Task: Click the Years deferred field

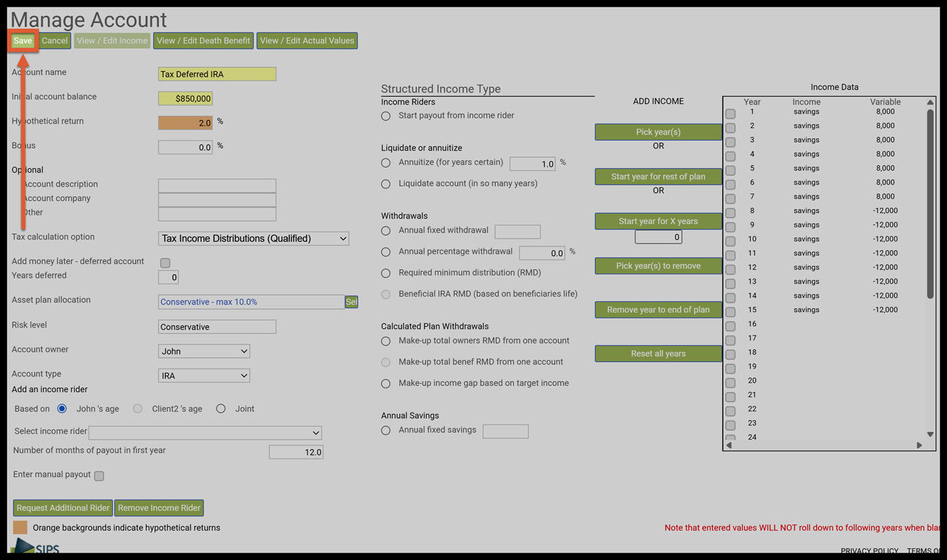Action: point(168,277)
